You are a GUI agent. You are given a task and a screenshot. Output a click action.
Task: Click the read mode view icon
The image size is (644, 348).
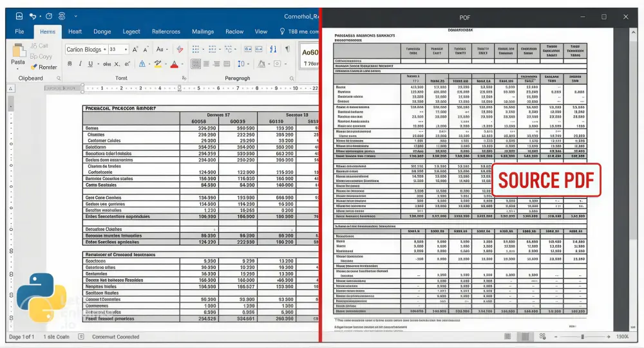(x=507, y=336)
